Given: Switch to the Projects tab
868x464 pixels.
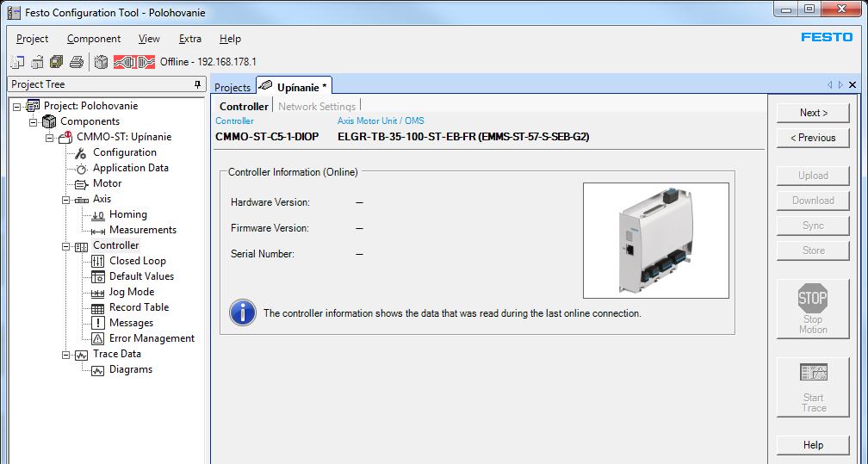Looking at the screenshot, I should tap(232, 88).
